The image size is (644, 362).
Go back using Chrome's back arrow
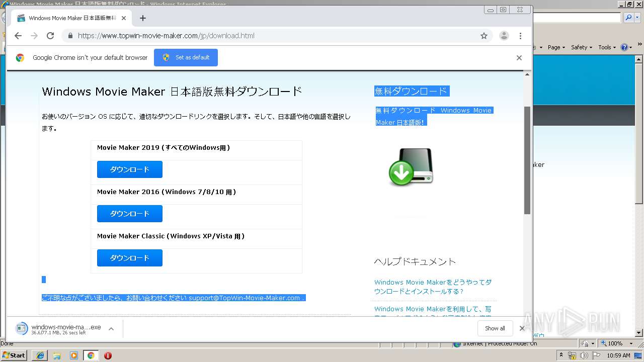18,36
